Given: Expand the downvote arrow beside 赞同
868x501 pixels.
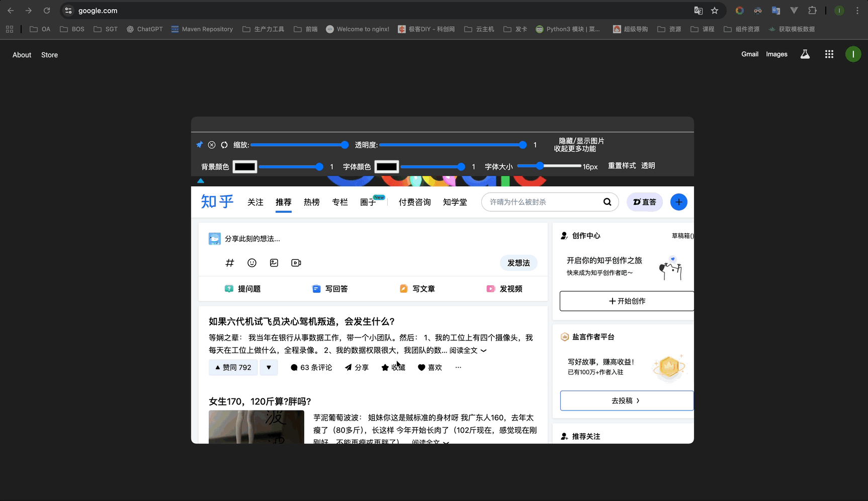Looking at the screenshot, I should coord(268,367).
